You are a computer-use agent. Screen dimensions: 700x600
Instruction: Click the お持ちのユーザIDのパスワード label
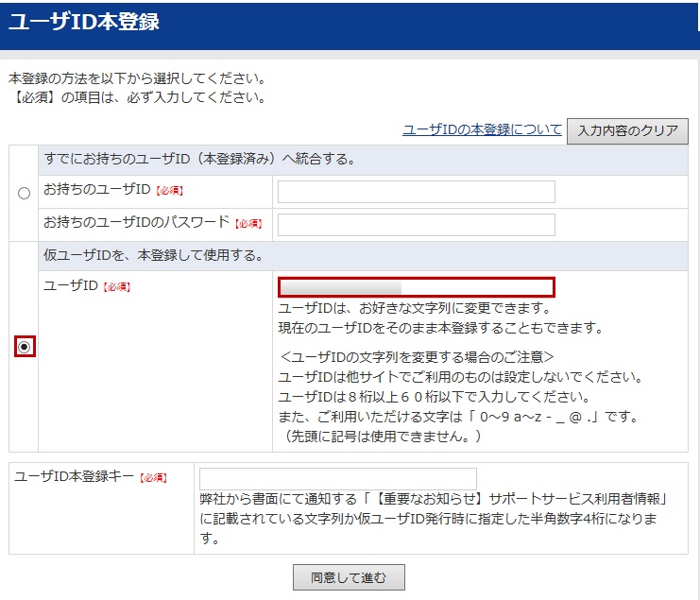(136, 223)
